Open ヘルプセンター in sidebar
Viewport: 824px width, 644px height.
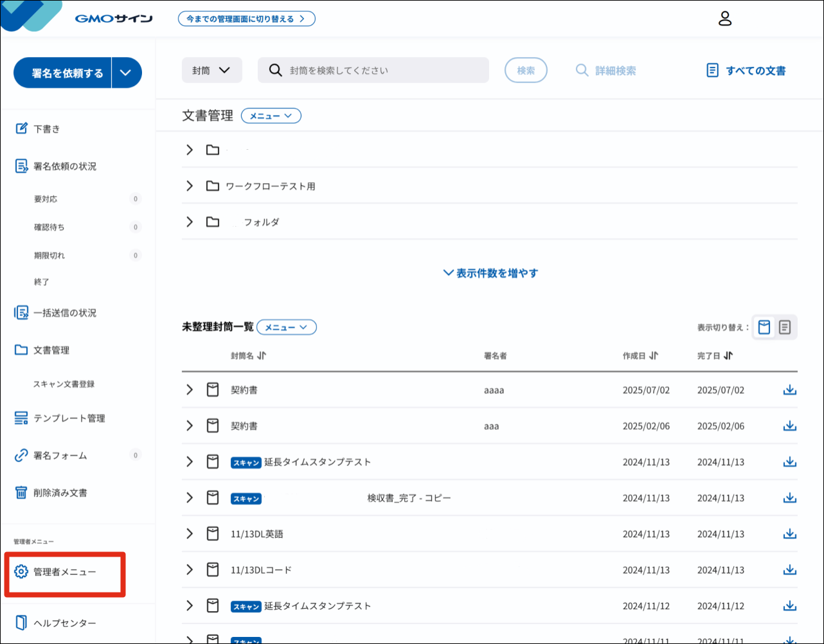pyautogui.click(x=64, y=623)
